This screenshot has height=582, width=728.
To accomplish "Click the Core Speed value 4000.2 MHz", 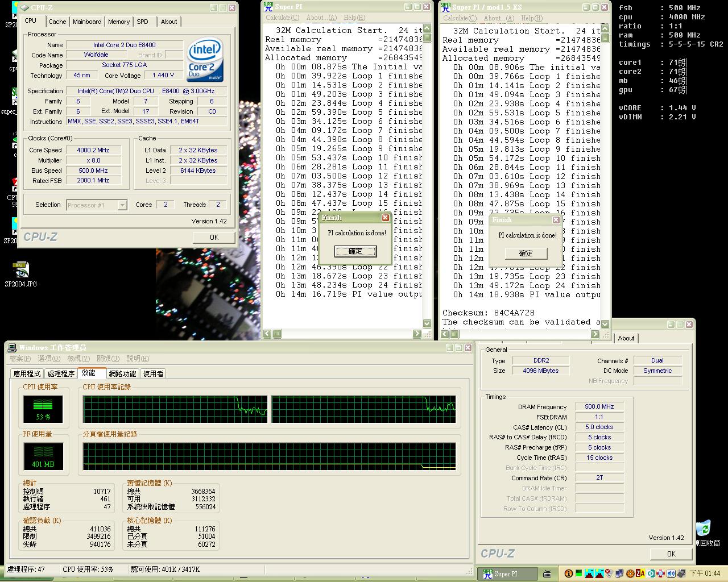I will 93,150.
